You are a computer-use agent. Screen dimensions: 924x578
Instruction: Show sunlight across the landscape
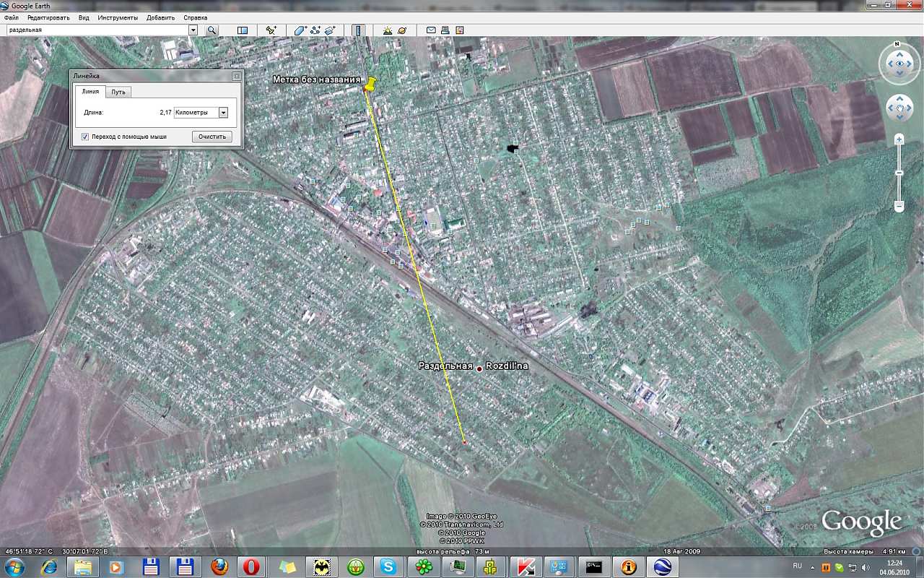(x=388, y=30)
